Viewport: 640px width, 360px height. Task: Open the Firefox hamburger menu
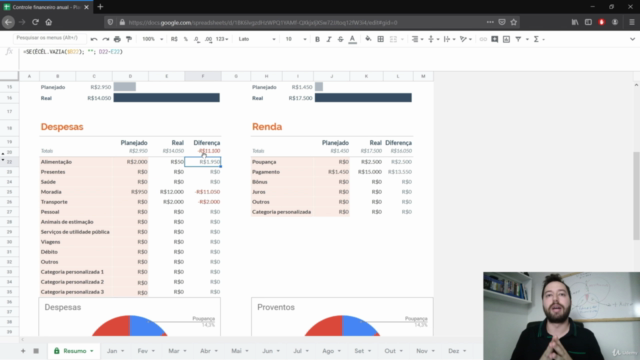coord(632,22)
